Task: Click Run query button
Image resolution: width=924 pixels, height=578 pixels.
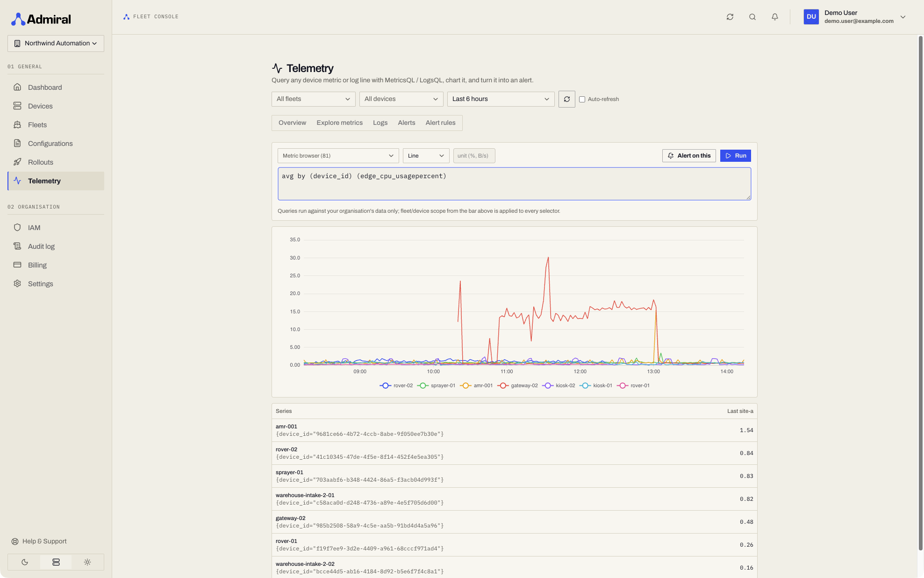Action: [735, 156]
